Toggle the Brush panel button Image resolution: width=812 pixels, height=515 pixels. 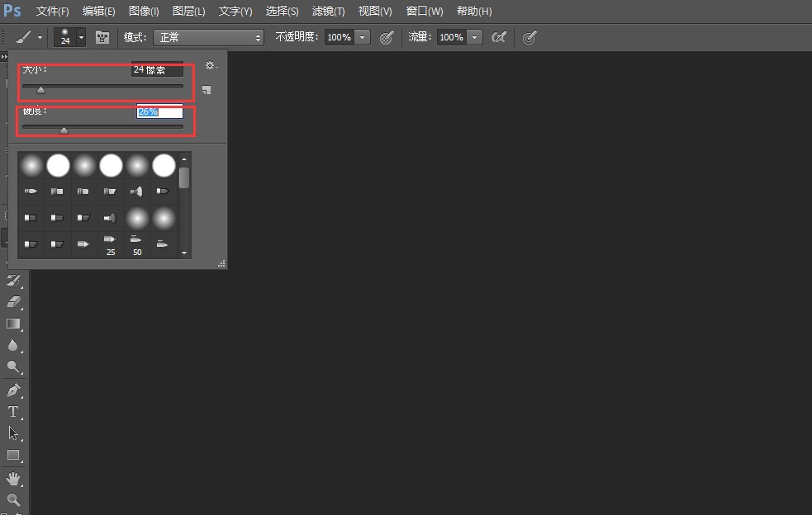click(x=102, y=37)
